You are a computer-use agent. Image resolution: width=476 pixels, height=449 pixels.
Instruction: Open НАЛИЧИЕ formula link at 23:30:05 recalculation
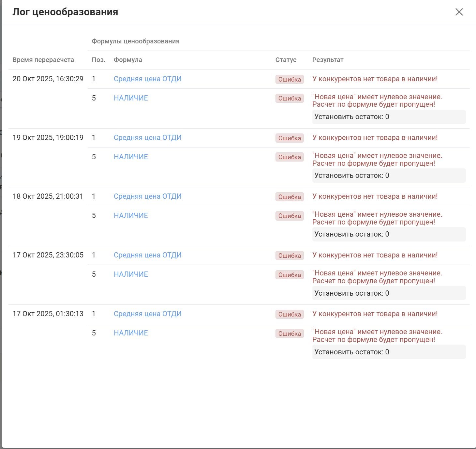[x=131, y=274]
